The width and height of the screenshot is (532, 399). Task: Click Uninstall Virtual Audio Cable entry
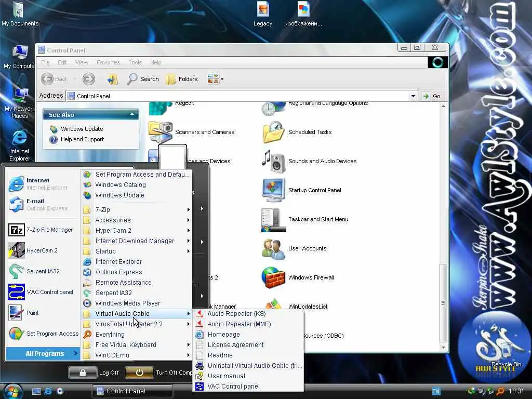click(x=248, y=365)
